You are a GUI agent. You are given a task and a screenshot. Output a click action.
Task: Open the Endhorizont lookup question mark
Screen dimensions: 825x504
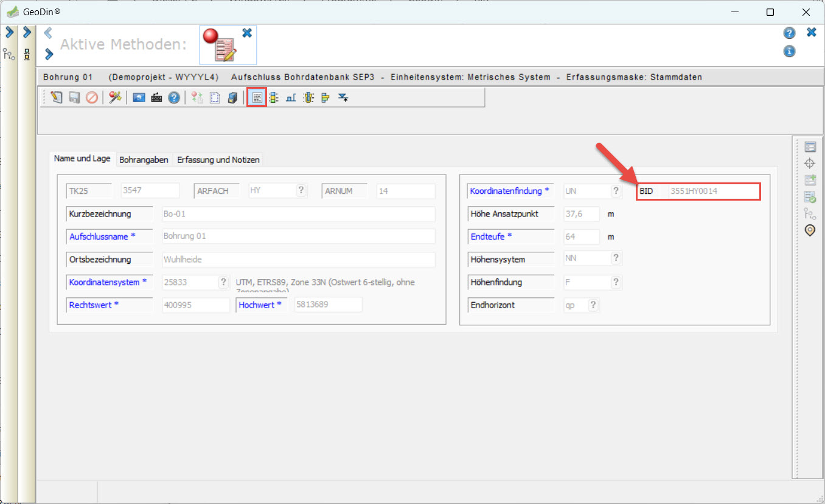[x=593, y=305]
